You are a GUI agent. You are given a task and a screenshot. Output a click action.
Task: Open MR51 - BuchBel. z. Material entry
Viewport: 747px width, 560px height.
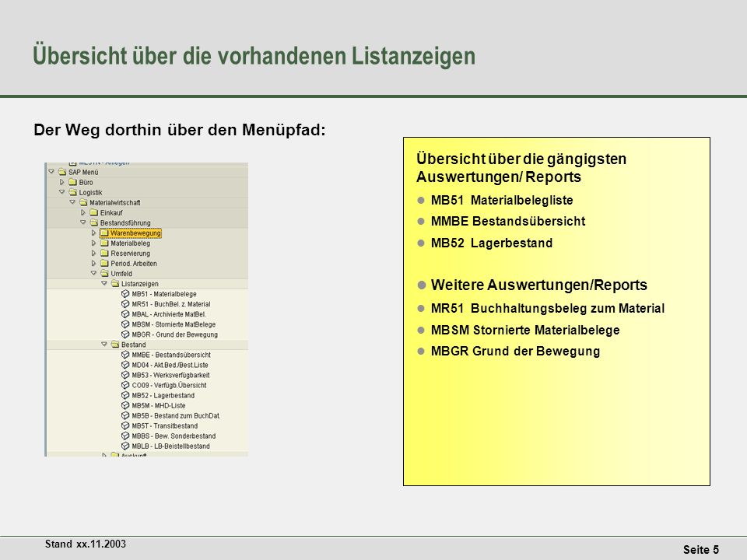pyautogui.click(x=171, y=304)
